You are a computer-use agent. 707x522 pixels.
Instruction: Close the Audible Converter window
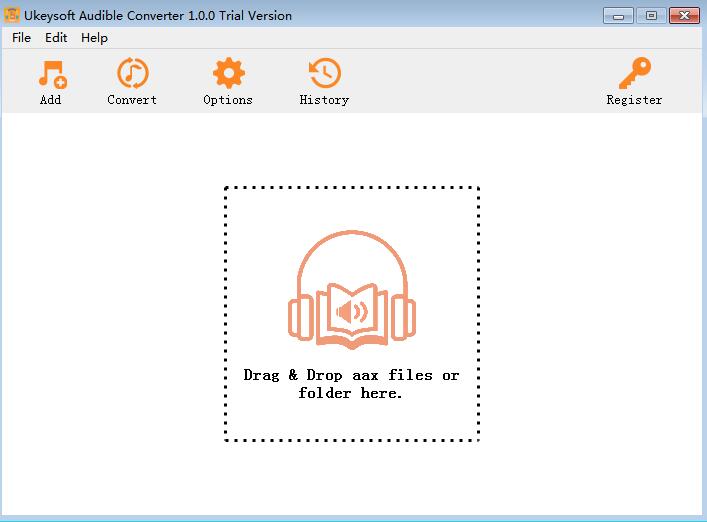point(684,16)
